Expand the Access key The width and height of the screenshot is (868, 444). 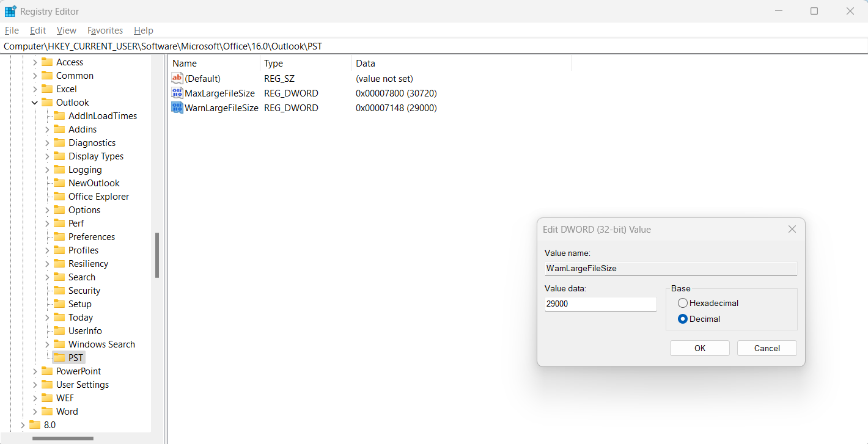[35, 62]
